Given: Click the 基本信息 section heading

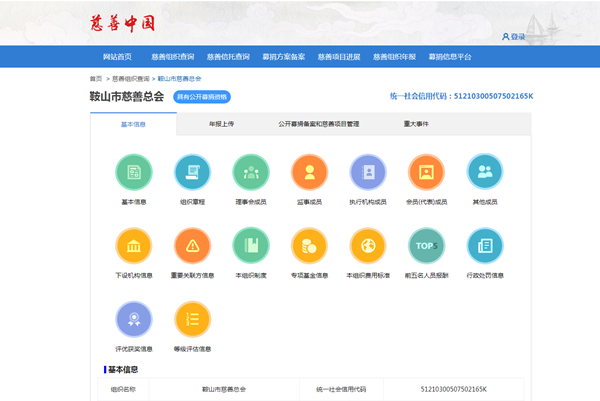Looking at the screenshot, I should [x=123, y=370].
